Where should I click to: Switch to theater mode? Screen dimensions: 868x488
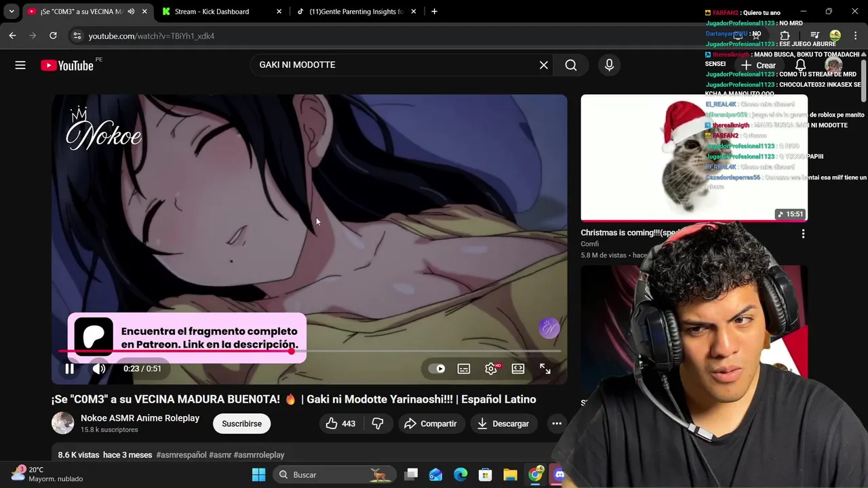click(x=518, y=369)
